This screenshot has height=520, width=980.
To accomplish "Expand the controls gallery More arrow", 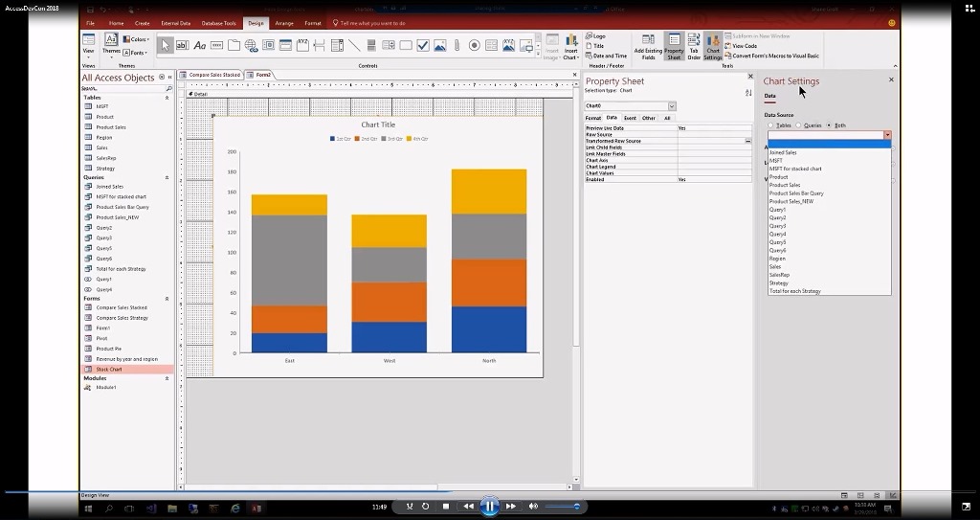I will 538,56.
